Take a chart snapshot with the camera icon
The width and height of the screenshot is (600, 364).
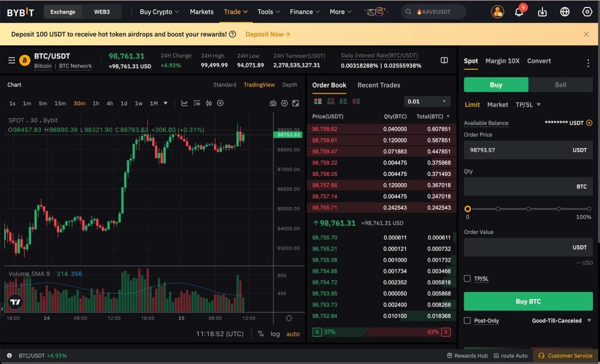[x=273, y=103]
